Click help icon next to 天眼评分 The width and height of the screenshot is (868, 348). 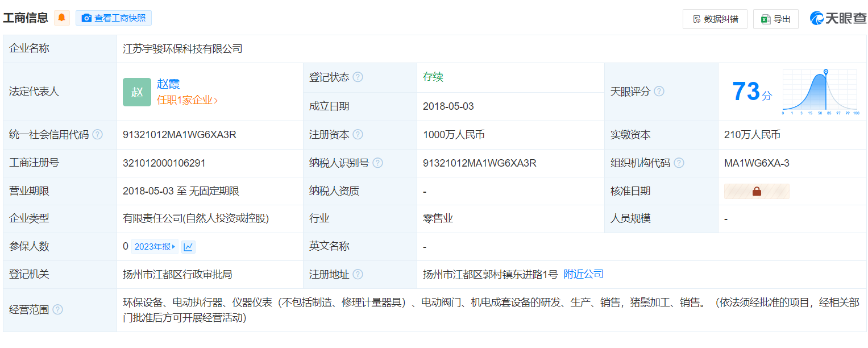[x=659, y=92]
